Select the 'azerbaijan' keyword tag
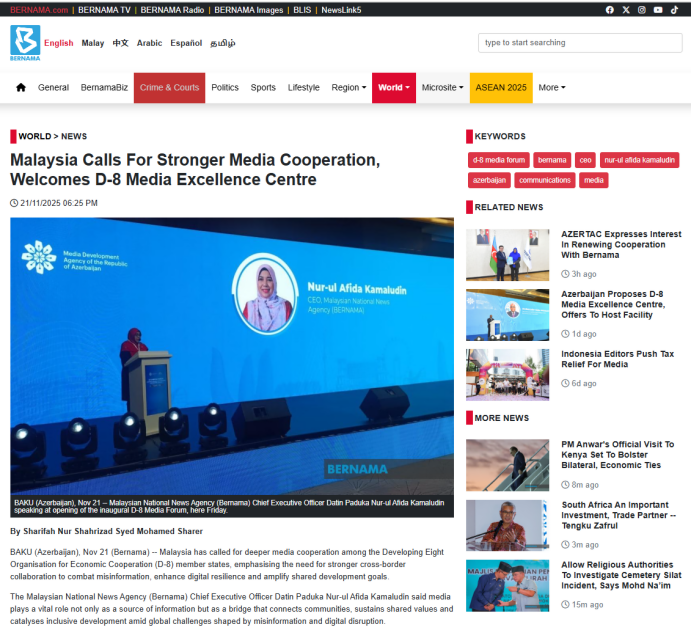 (x=489, y=180)
